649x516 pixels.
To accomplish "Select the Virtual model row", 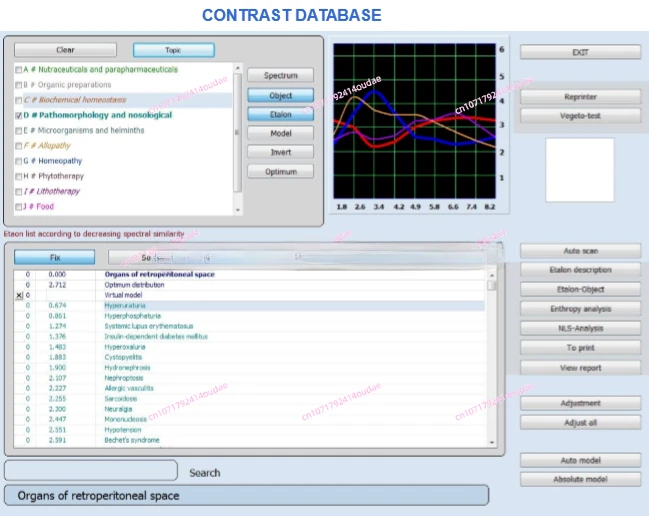I will (x=250, y=295).
